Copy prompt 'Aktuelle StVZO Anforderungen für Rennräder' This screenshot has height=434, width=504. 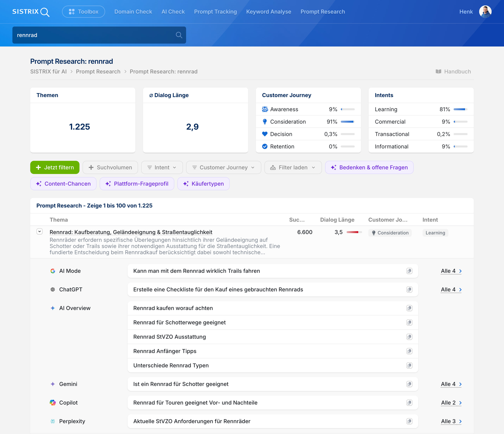pos(409,421)
